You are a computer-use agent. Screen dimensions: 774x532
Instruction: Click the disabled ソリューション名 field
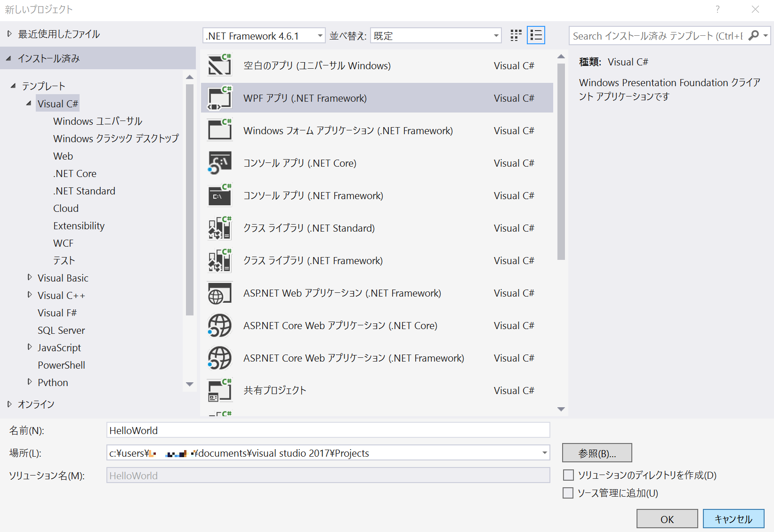tap(328, 476)
